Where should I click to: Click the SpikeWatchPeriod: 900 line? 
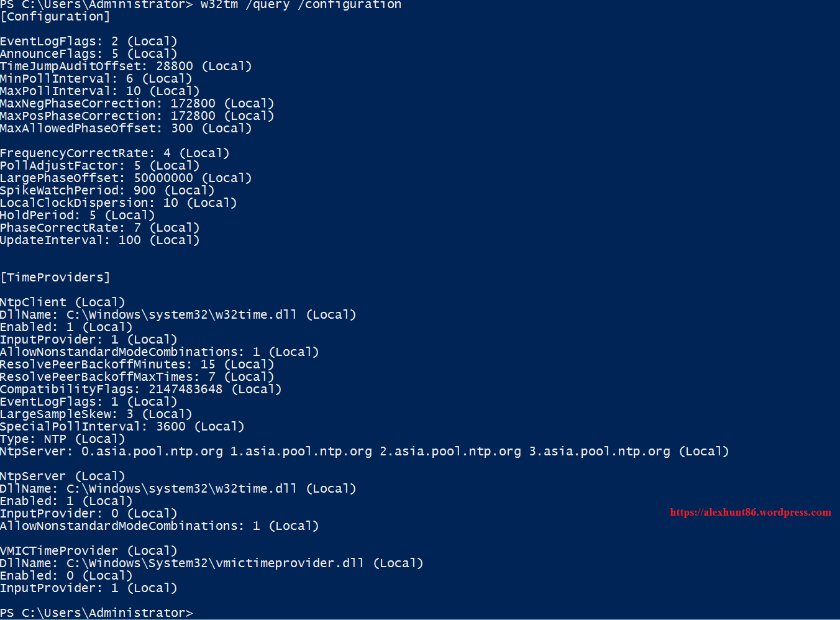point(107,191)
